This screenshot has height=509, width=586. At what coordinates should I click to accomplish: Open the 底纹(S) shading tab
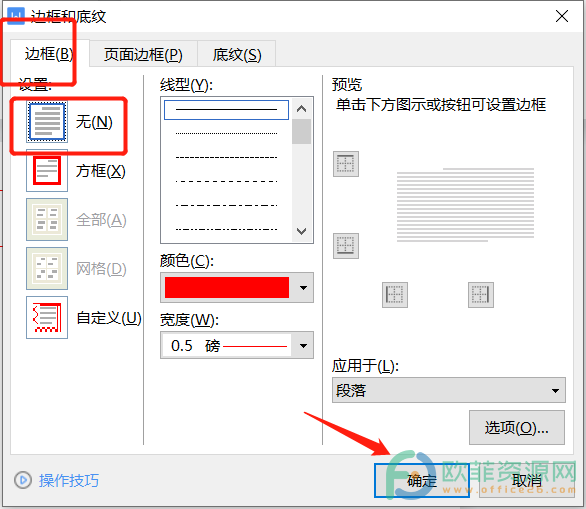(237, 55)
